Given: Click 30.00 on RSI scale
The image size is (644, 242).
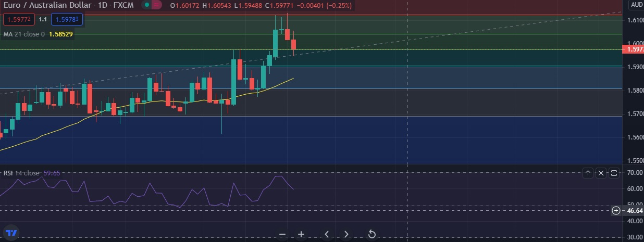Looking at the screenshot, I should [x=636, y=237].
